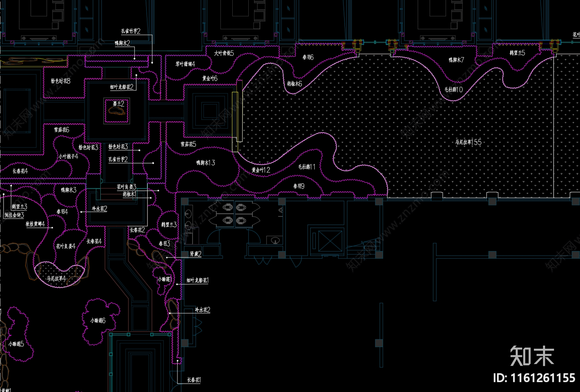This screenshot has height=392, width=580.
Task: Select the 大叶青铁5 label
Action: click(x=224, y=53)
